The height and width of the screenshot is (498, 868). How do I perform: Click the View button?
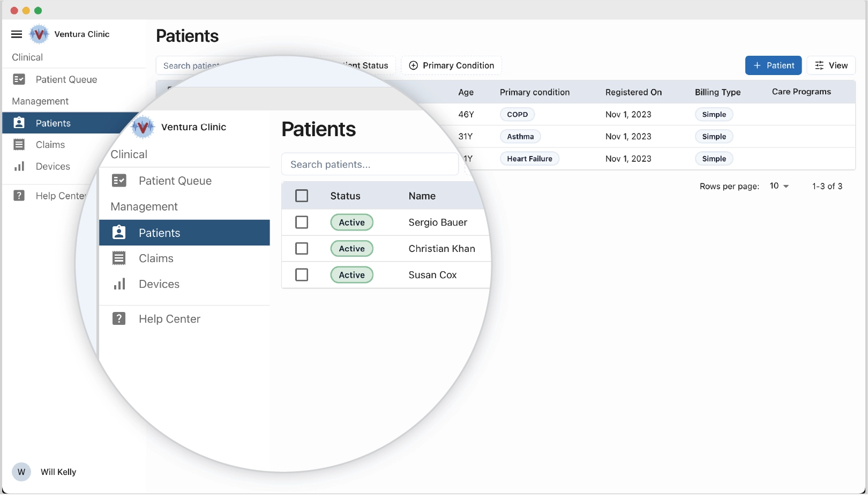click(831, 65)
